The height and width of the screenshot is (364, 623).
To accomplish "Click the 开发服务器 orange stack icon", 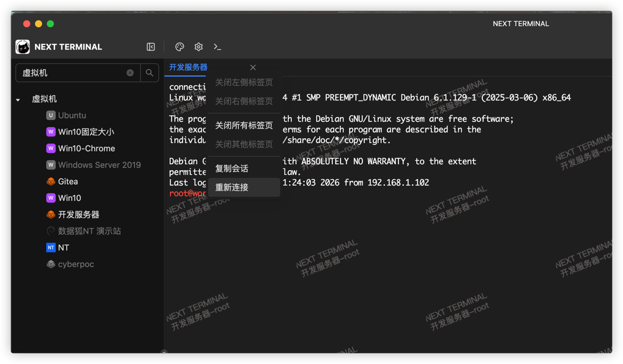I will click(x=50, y=214).
